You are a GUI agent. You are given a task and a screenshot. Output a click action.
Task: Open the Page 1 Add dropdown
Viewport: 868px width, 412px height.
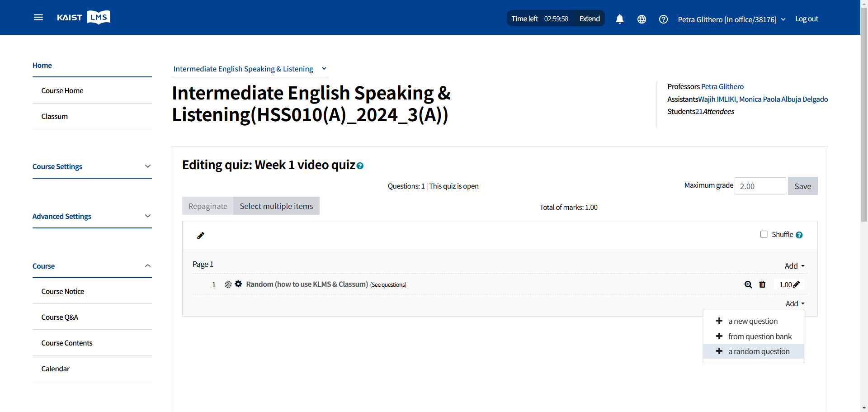point(795,266)
